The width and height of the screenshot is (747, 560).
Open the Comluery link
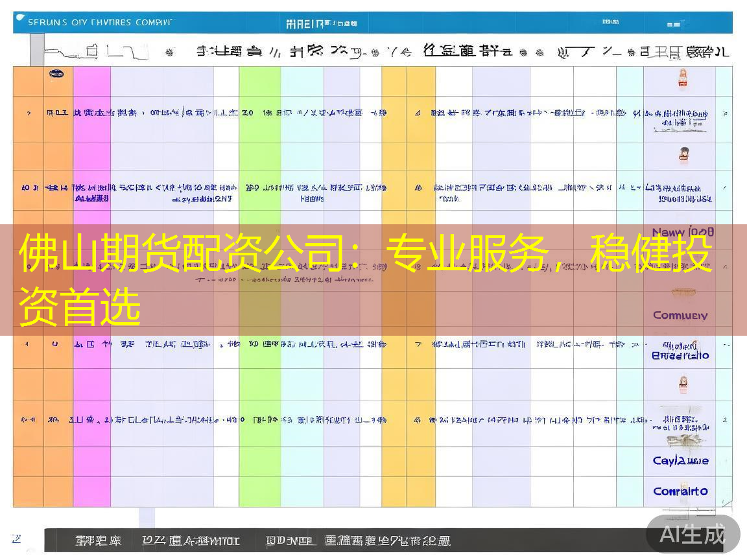[680, 315]
